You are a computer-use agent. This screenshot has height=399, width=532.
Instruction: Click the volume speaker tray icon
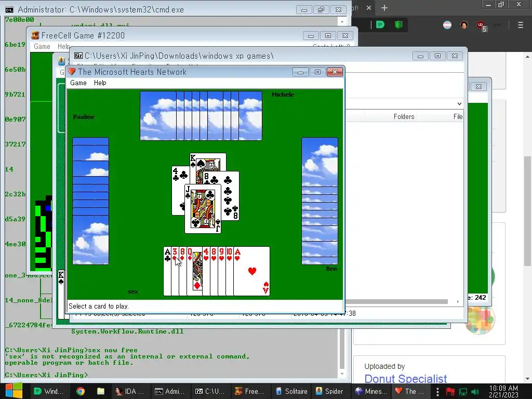pos(475,392)
